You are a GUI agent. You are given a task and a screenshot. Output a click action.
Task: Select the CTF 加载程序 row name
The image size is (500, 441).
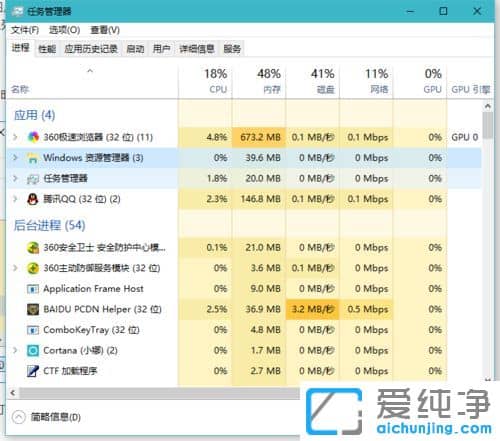click(70, 371)
